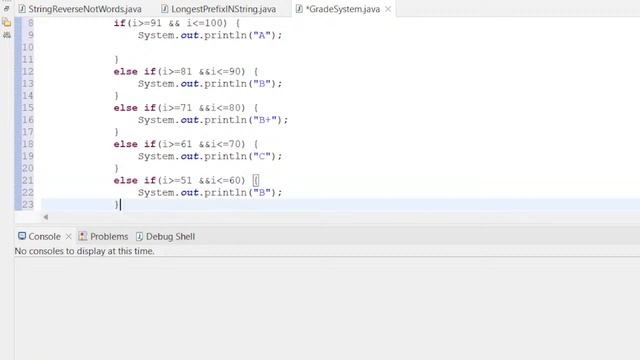Click the Java file icon on LongestPrefixINString tab
640x360 pixels.
(164, 9)
